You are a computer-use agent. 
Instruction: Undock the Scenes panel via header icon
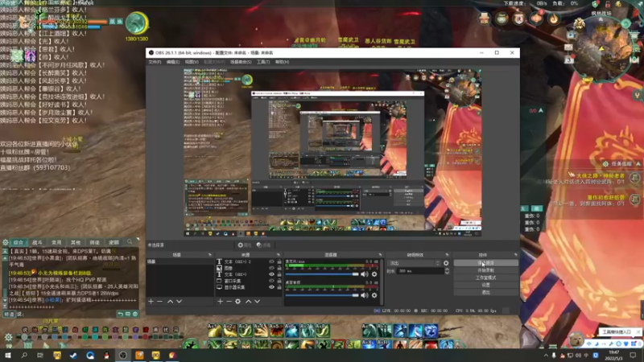coord(210,255)
